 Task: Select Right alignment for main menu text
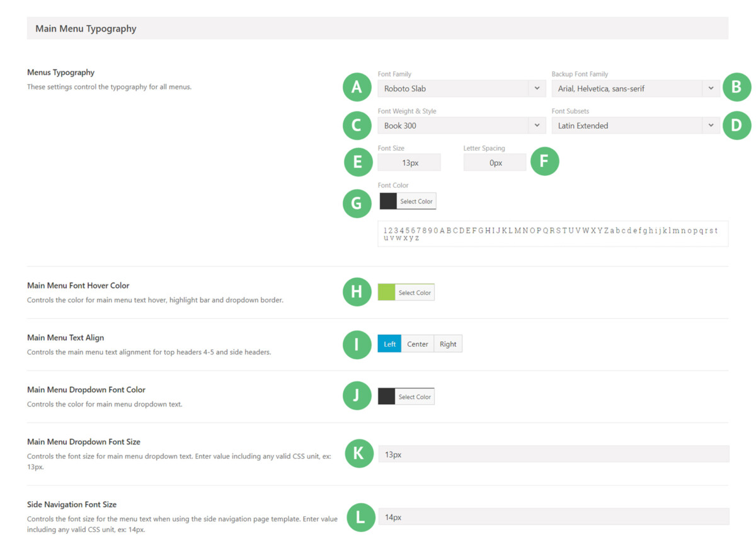pyautogui.click(x=448, y=344)
